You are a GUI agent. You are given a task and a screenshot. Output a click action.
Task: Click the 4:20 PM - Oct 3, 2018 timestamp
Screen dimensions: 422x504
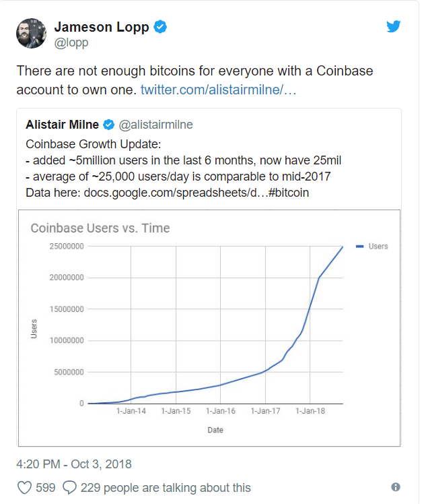pyautogui.click(x=74, y=464)
